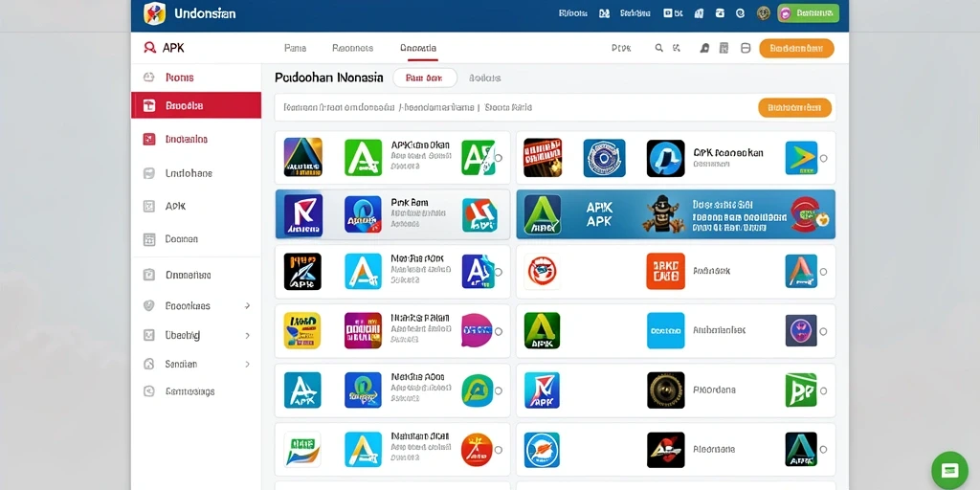The width and height of the screenshot is (980, 490).
Task: Switch to the Pana tab
Action: click(295, 48)
